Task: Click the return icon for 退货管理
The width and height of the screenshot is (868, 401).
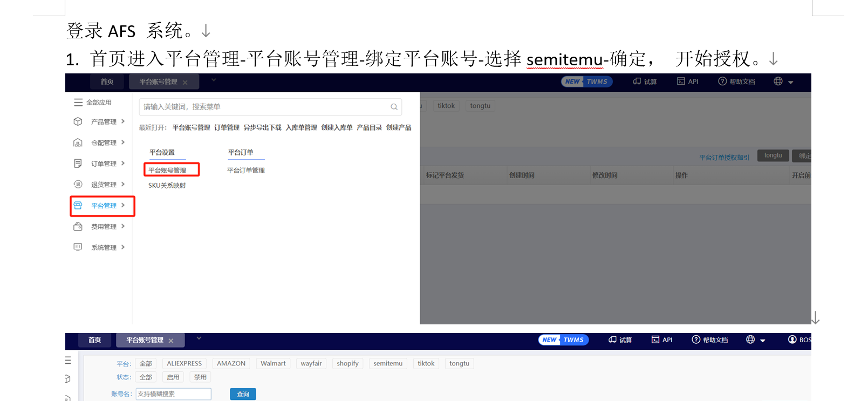Action: 78,184
